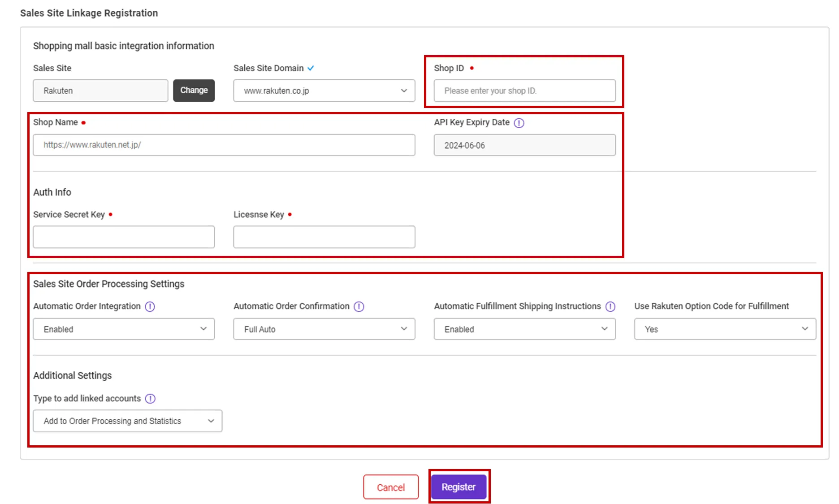Click info icon beside Automatic Fulfillment Shipping Instructions
This screenshot has height=504, width=839.
pos(610,306)
